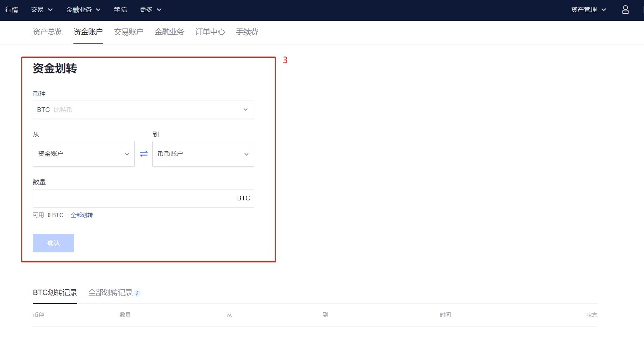Expand the 更多 menu
The image size is (644, 337).
[151, 10]
